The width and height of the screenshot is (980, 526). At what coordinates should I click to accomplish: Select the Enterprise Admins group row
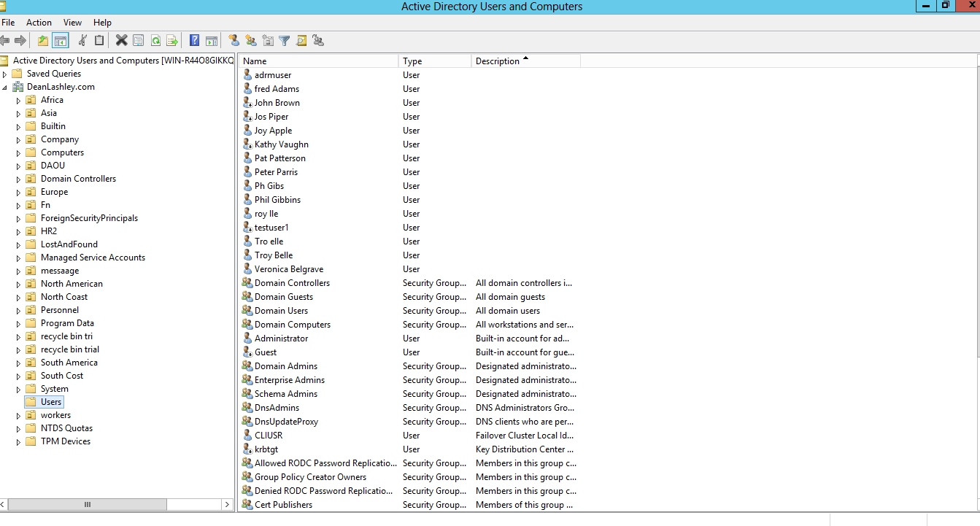click(x=409, y=380)
